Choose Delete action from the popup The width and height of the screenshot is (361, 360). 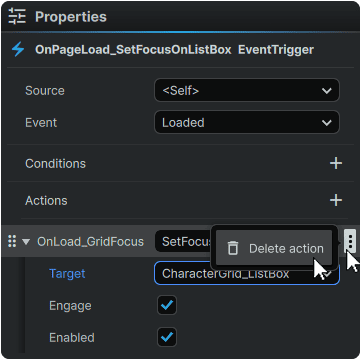click(274, 248)
